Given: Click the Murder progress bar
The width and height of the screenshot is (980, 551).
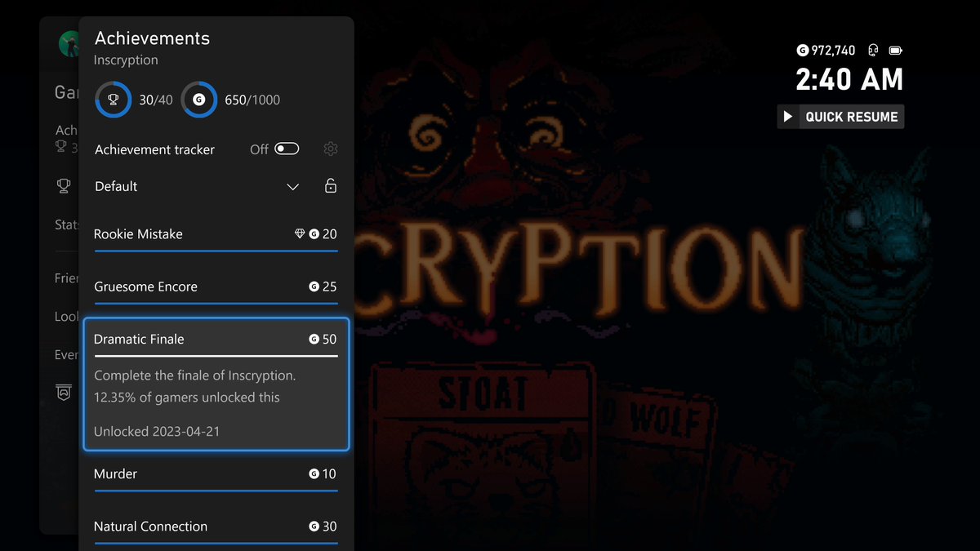Looking at the screenshot, I should pyautogui.click(x=216, y=491).
